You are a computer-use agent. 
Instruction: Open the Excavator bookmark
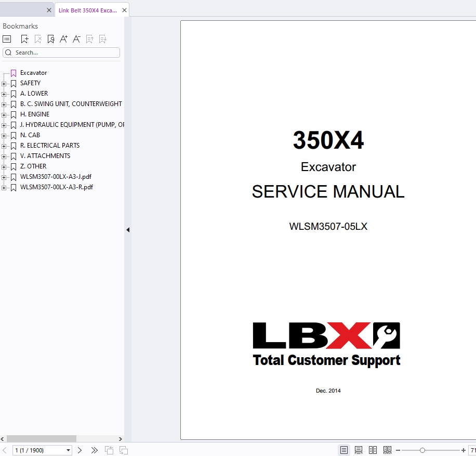coord(33,73)
